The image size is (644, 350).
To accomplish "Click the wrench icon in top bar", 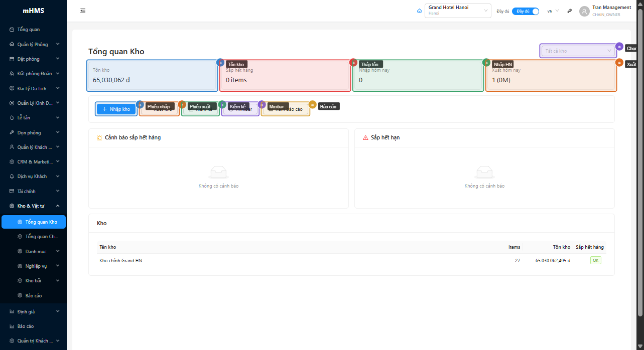I will point(569,11).
